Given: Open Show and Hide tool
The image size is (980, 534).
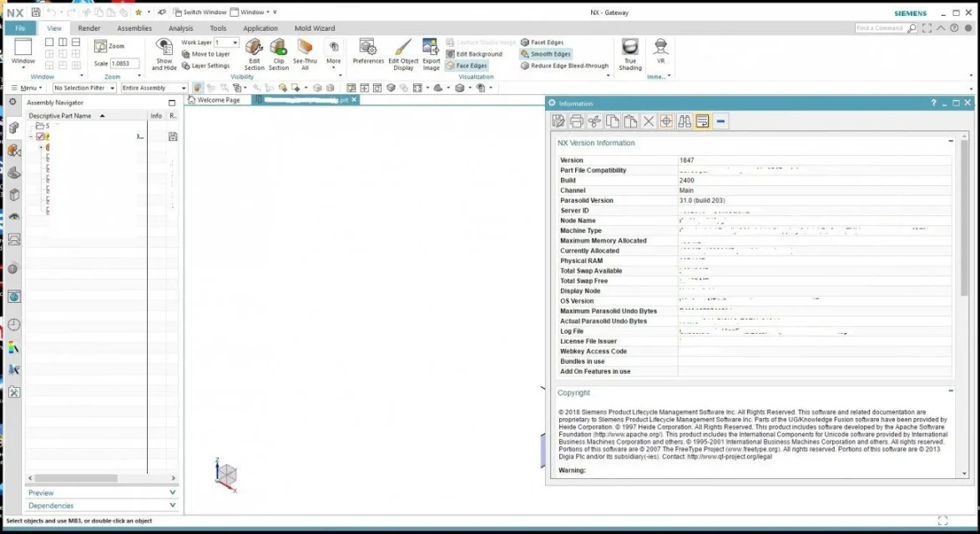Looking at the screenshot, I should [164, 53].
